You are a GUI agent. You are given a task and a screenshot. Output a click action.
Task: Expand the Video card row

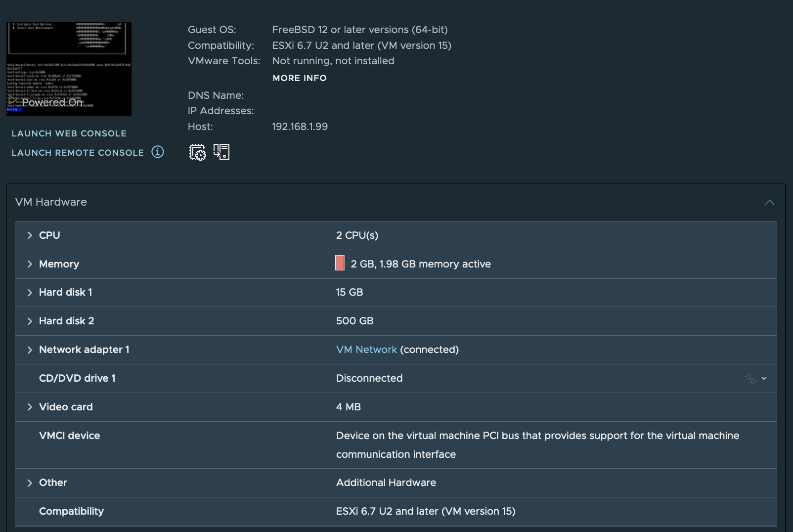[x=30, y=407]
